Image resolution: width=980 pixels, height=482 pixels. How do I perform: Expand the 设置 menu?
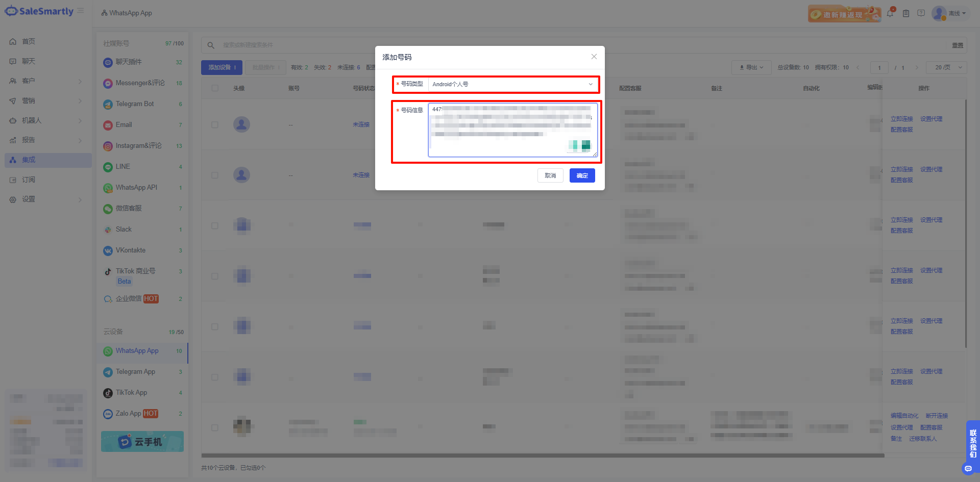coord(48,199)
